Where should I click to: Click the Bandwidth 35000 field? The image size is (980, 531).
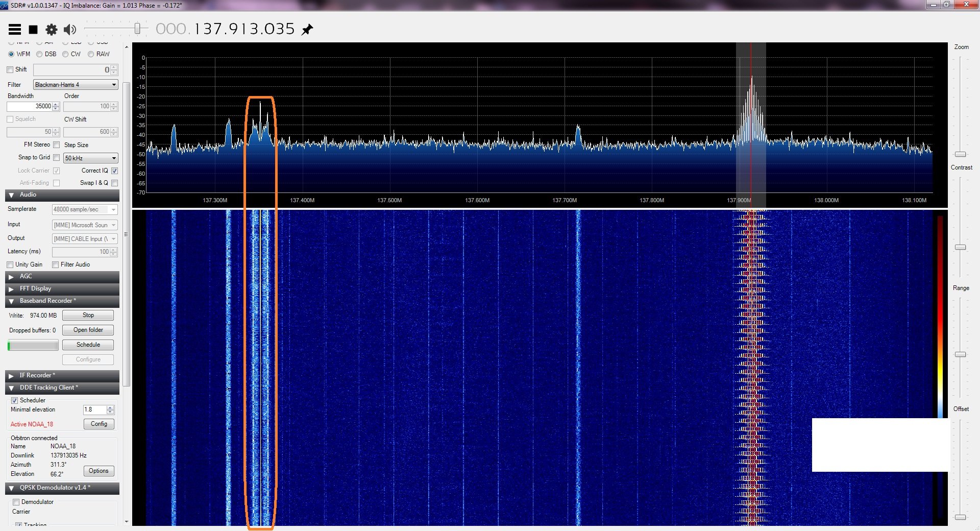coord(30,106)
